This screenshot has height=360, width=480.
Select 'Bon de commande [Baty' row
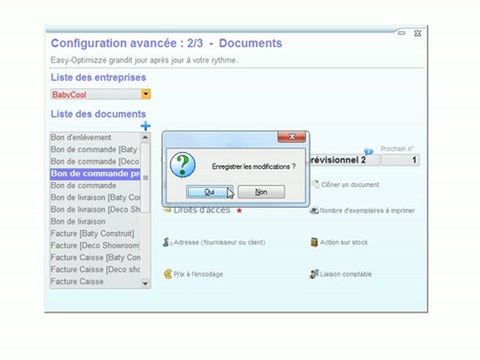pos(95,149)
